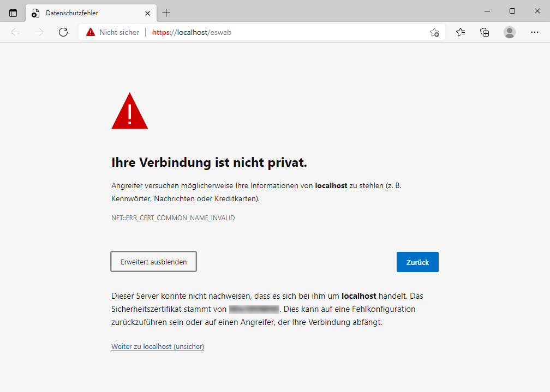
Task: Click the browser forward arrow in toolbar
Action: point(39,32)
